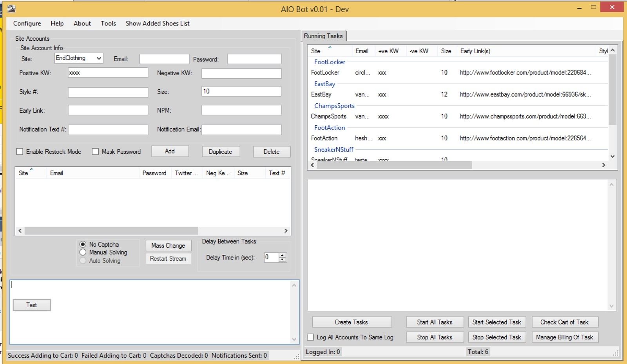Click the AIO Bot app icon in title bar
This screenshot has height=364, width=627.
click(11, 9)
